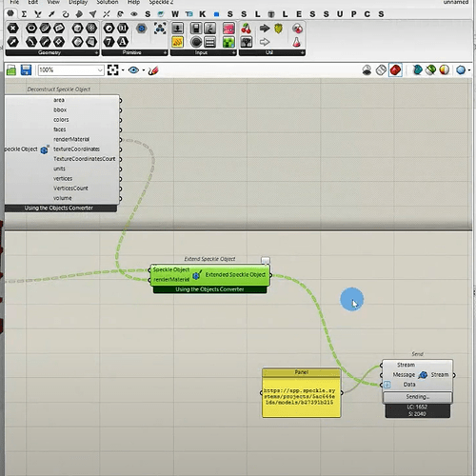Select the Point parameter hexagon with the X
476x476 pixels.
12,29
